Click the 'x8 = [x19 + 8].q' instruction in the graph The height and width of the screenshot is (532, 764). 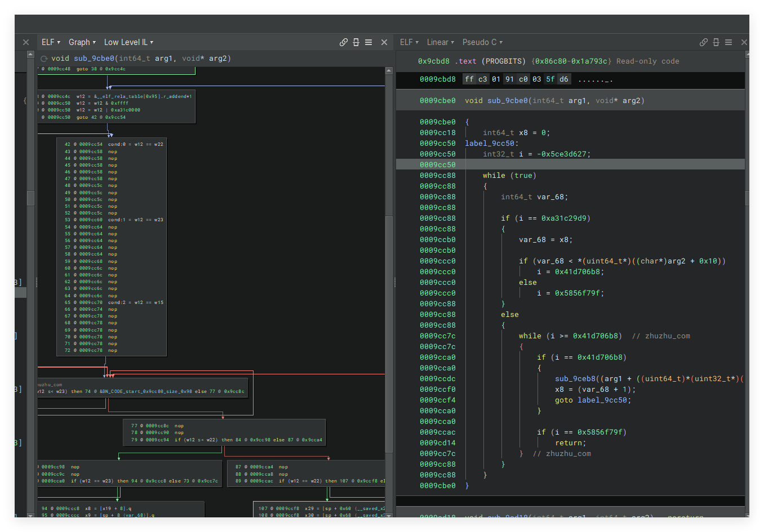108,509
